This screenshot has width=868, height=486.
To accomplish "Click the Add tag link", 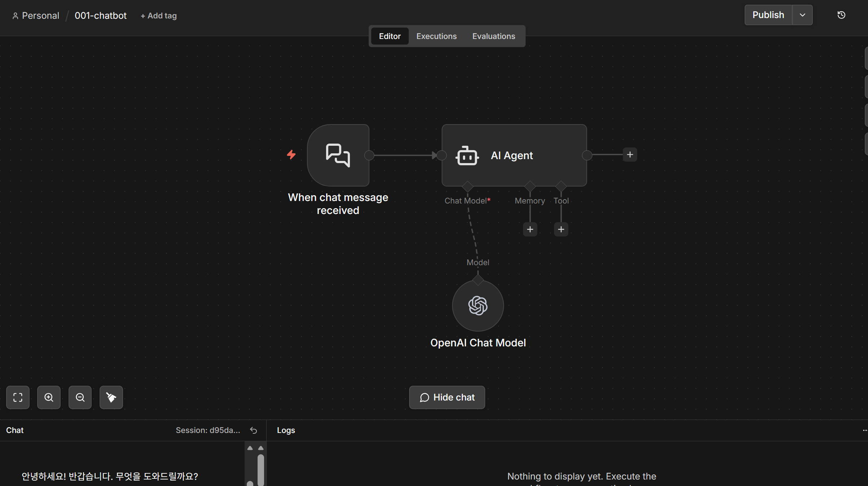I will point(159,16).
